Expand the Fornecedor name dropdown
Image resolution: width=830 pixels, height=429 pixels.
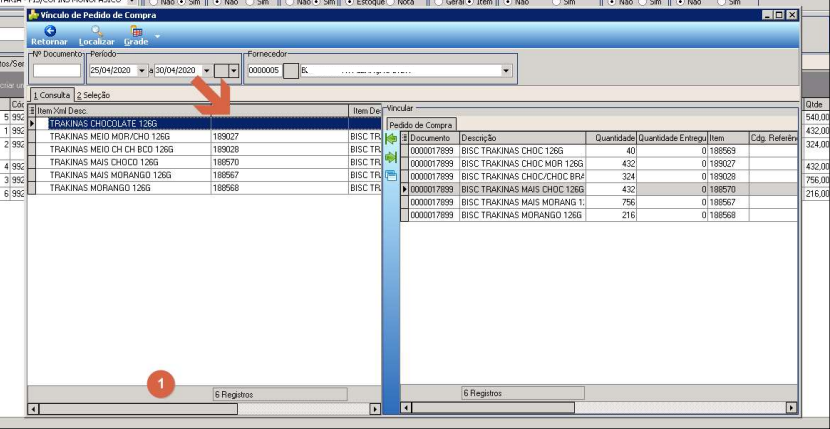[x=506, y=70]
